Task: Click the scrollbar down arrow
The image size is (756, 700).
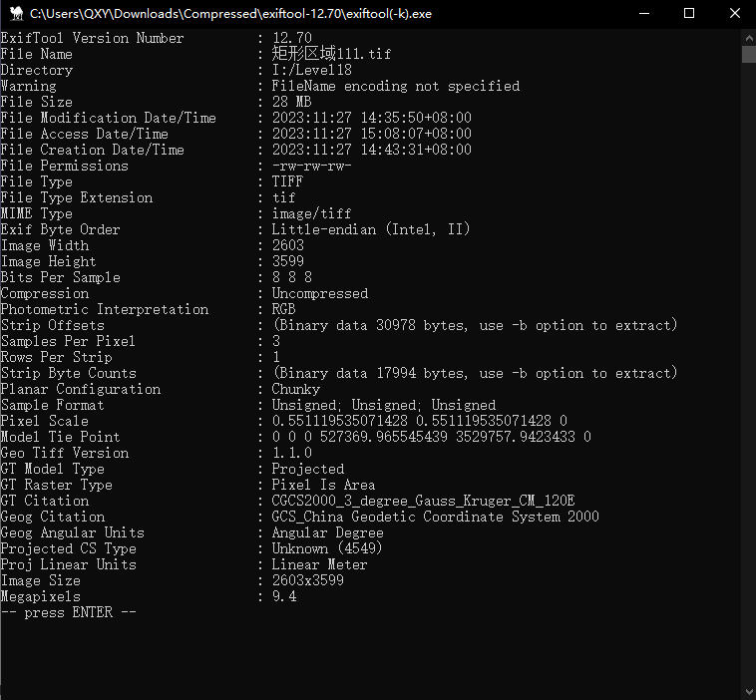Action: 748,691
